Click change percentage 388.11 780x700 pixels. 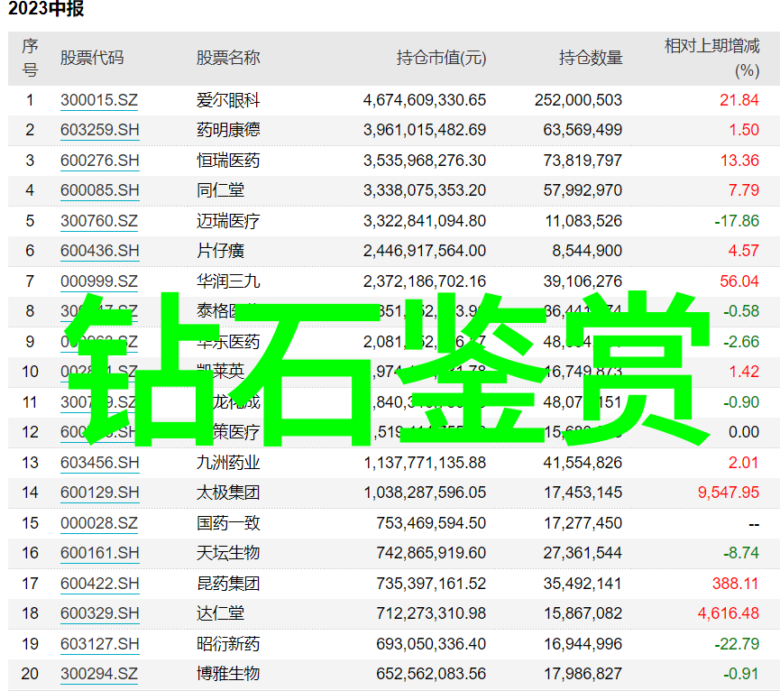(x=735, y=584)
